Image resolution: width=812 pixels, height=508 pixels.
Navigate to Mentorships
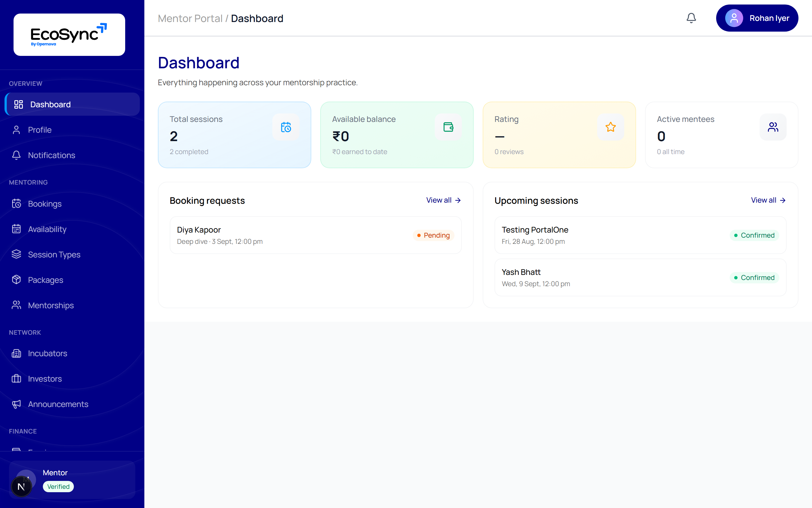tap(72, 305)
